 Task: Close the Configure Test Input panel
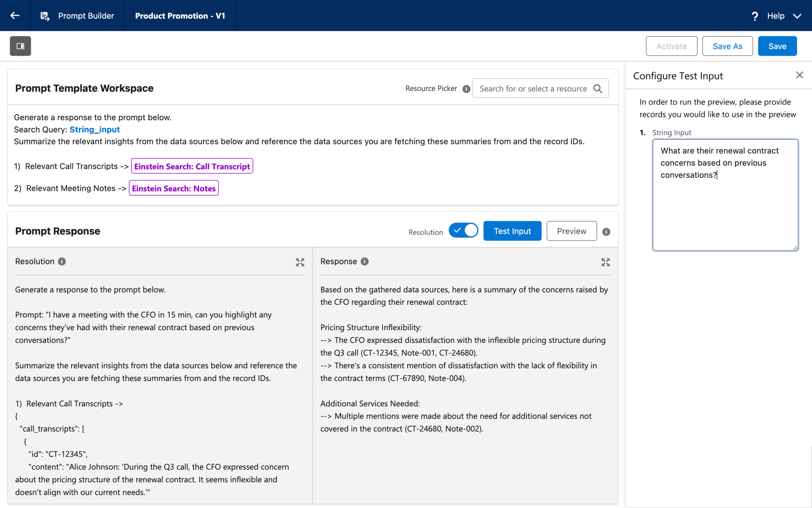click(799, 75)
